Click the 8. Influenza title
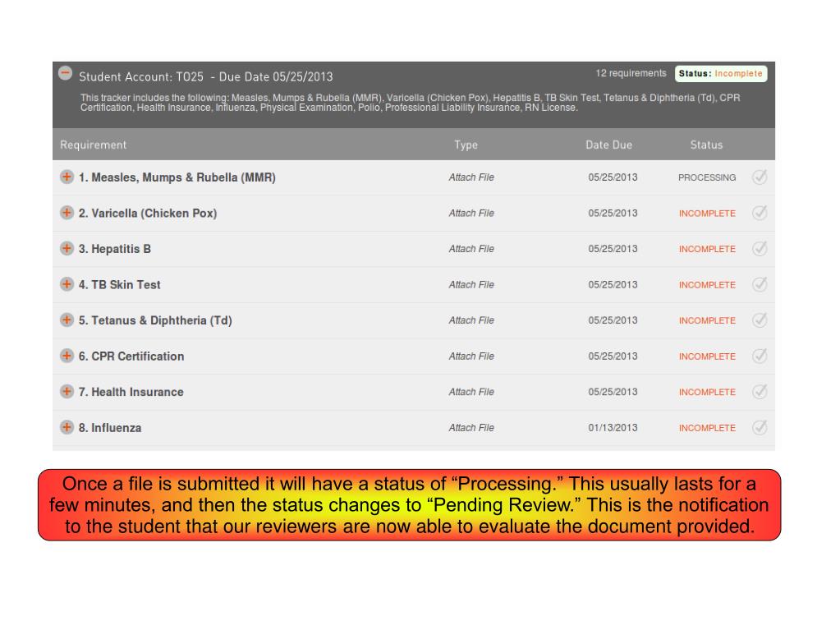 point(110,428)
